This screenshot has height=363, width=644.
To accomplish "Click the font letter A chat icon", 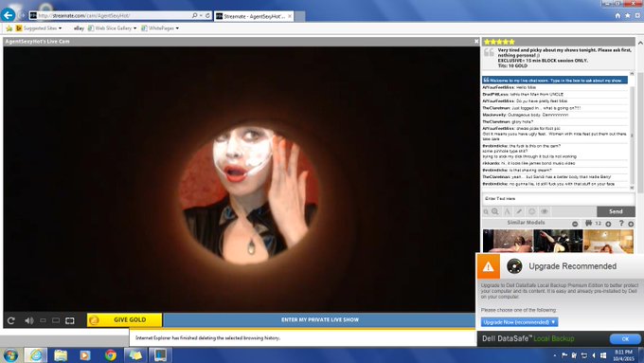I will pyautogui.click(x=508, y=211).
